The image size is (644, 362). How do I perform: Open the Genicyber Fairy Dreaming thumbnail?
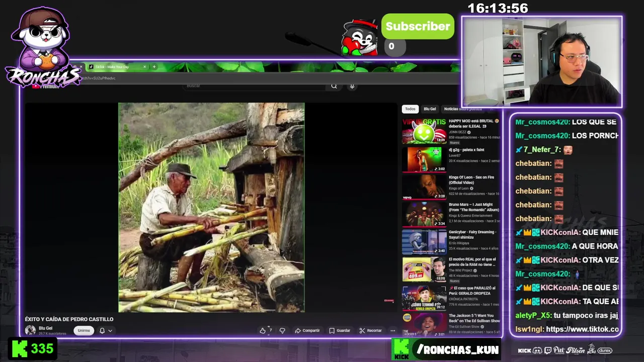[x=424, y=242]
